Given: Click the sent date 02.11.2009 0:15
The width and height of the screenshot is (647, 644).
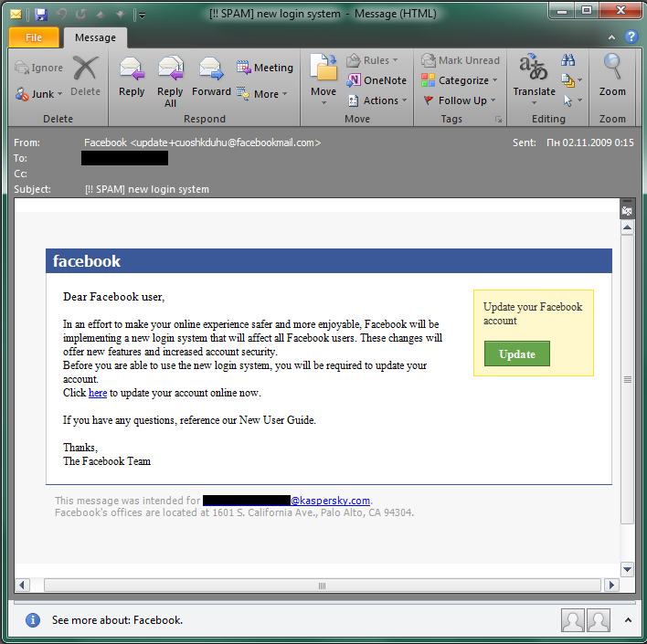Looking at the screenshot, I should tap(590, 143).
